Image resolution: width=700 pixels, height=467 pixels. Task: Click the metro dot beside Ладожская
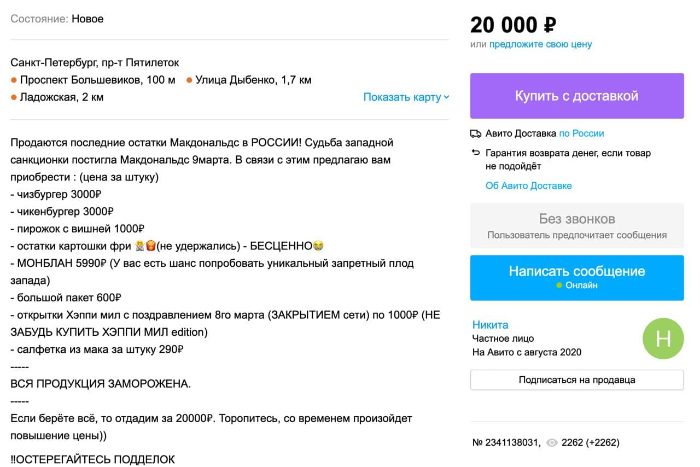14,97
